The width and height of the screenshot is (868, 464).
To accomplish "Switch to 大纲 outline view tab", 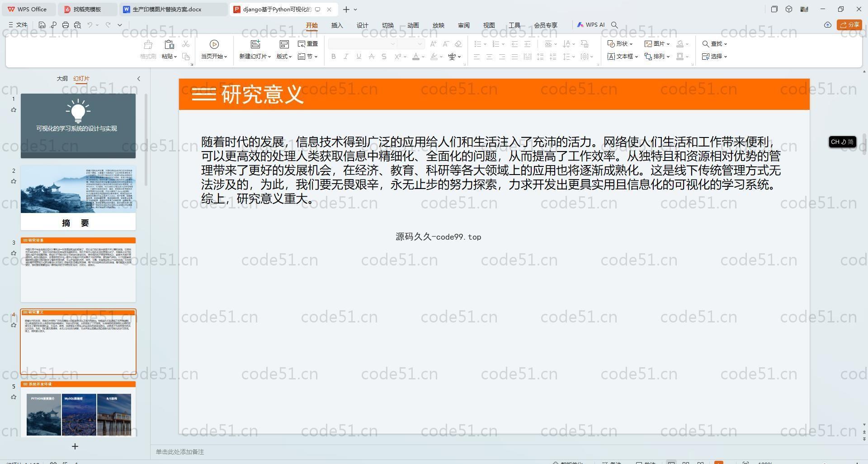I will (x=62, y=79).
